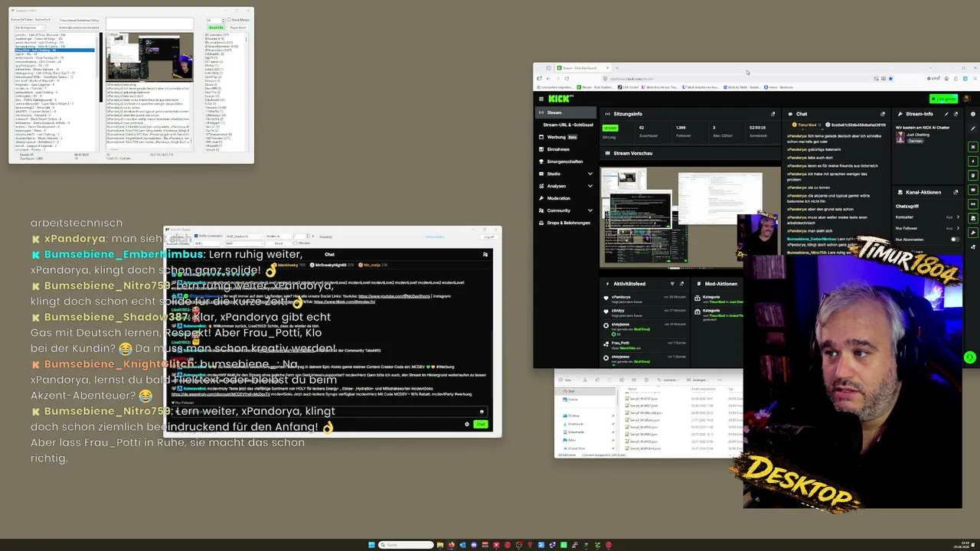
Task: Pop out the Aktivitätsfeed panel
Action: pos(682,284)
